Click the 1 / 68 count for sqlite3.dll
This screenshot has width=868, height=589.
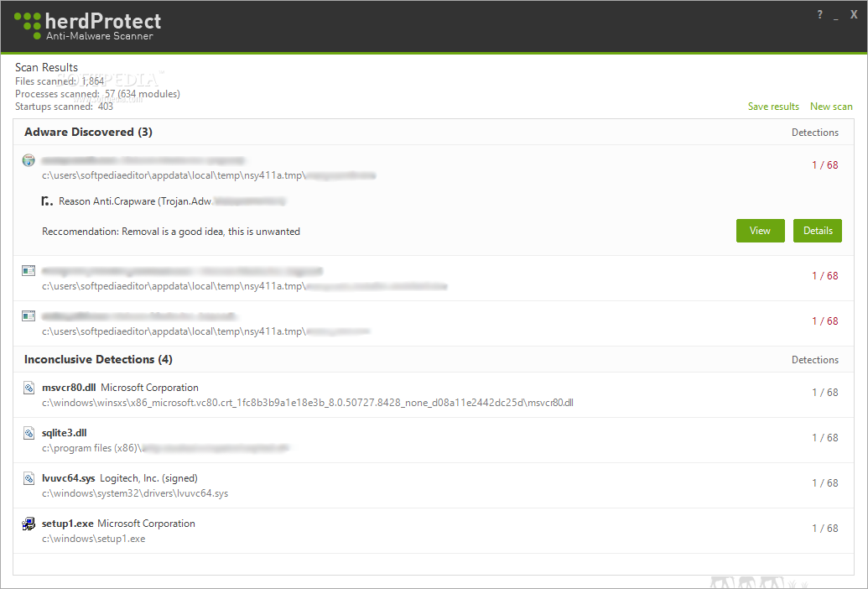824,438
